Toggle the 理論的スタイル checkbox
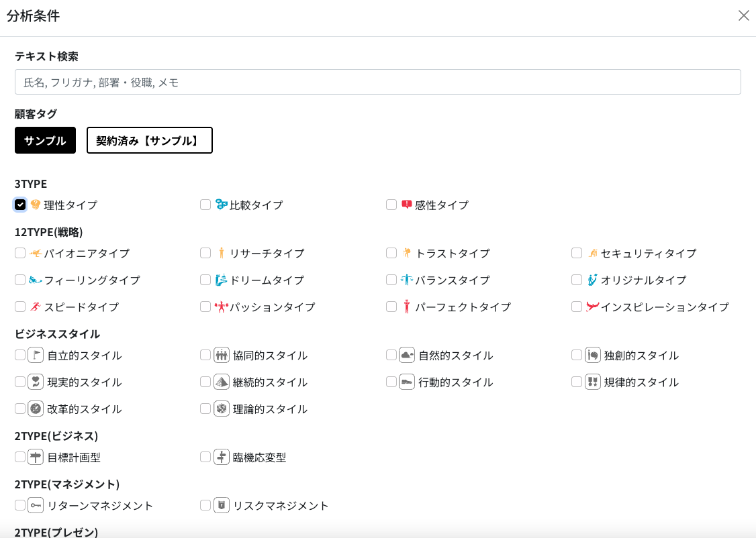 [x=205, y=409]
